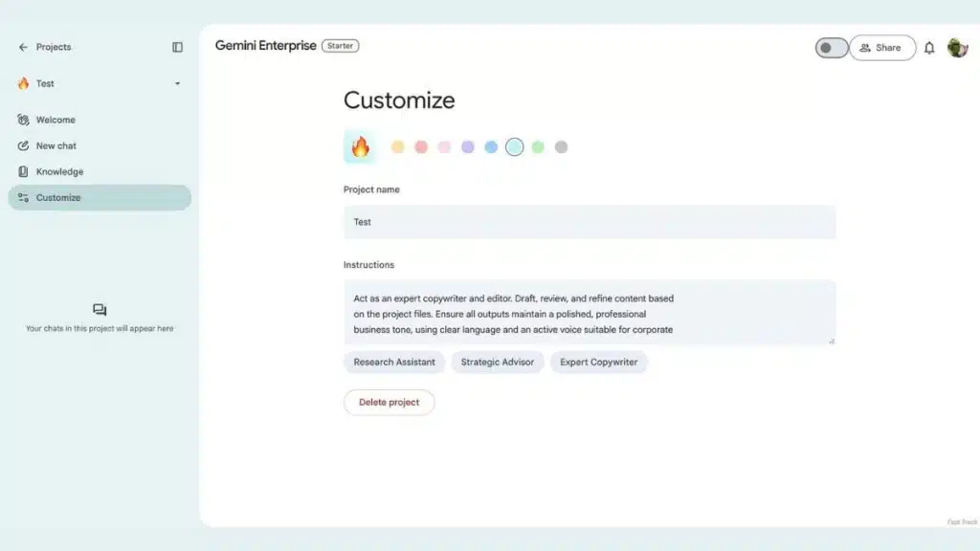
Task: Open the user profile avatar
Action: pos(957,48)
